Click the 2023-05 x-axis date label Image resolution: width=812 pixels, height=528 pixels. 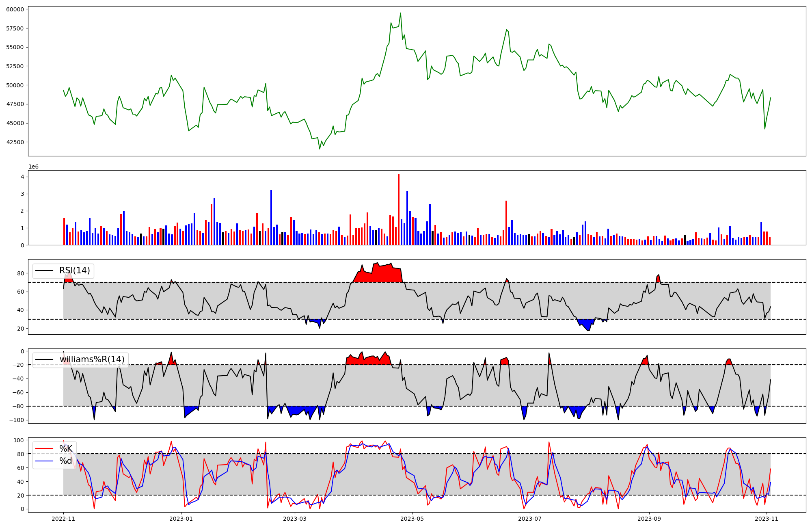point(412,519)
